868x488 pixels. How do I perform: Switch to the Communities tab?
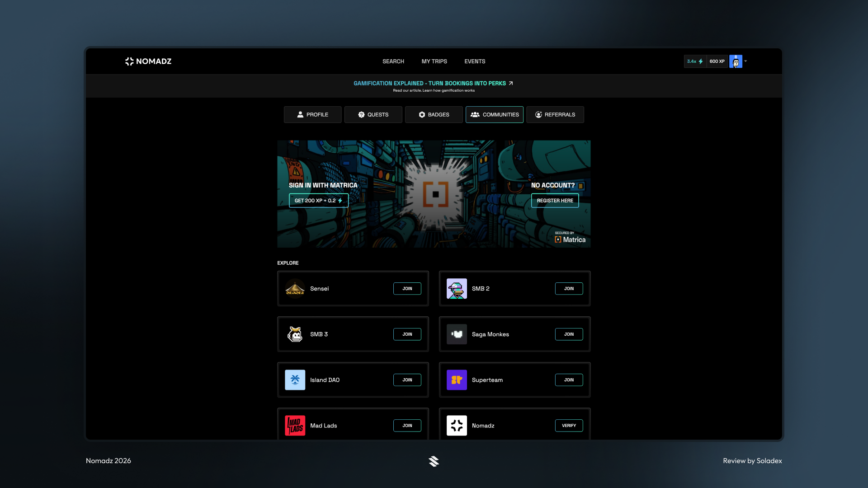(x=494, y=114)
